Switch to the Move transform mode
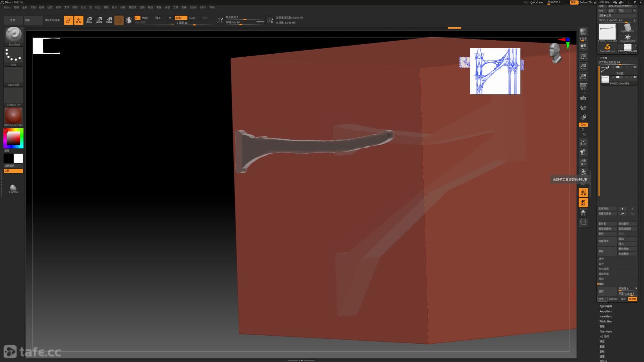Screen dimensions: 644x362 coord(89,20)
